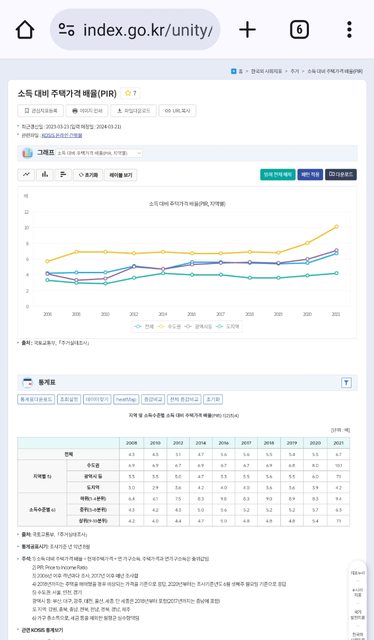The width and height of the screenshot is (374, 640).
Task: Open the browser three-dot menu
Action: [349, 30]
